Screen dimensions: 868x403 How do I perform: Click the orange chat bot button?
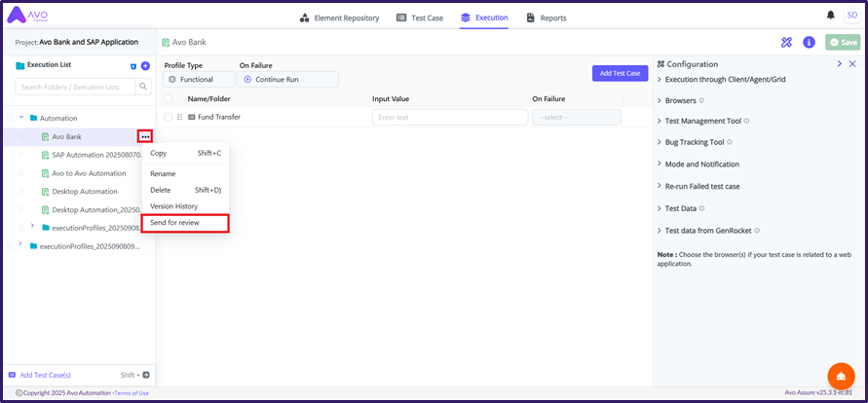(x=841, y=376)
